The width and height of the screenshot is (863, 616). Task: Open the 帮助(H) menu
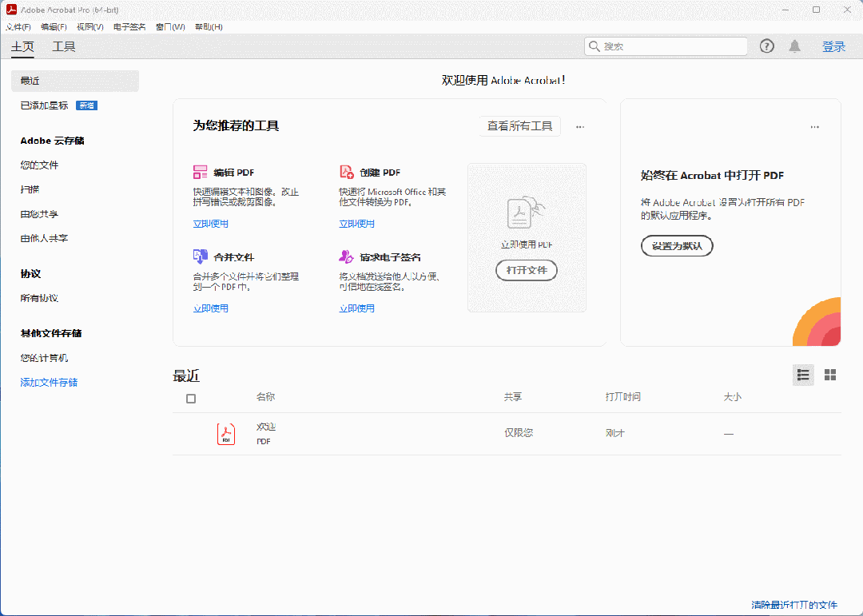click(209, 26)
